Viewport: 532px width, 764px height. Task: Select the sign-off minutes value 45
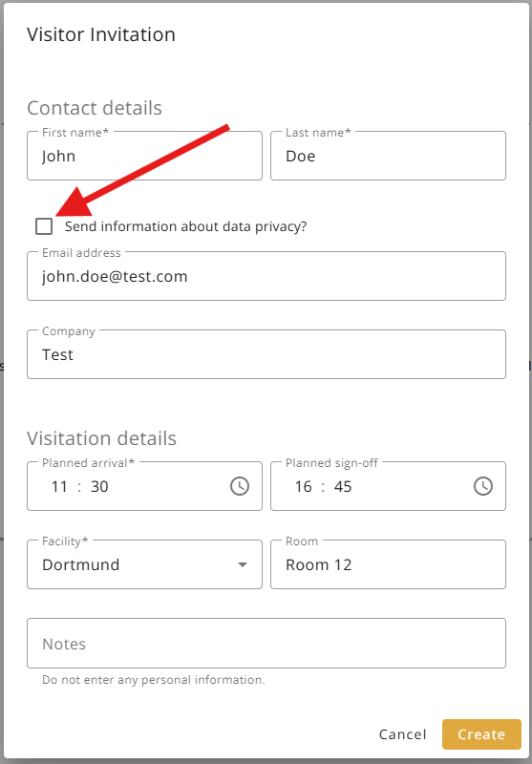pos(343,486)
